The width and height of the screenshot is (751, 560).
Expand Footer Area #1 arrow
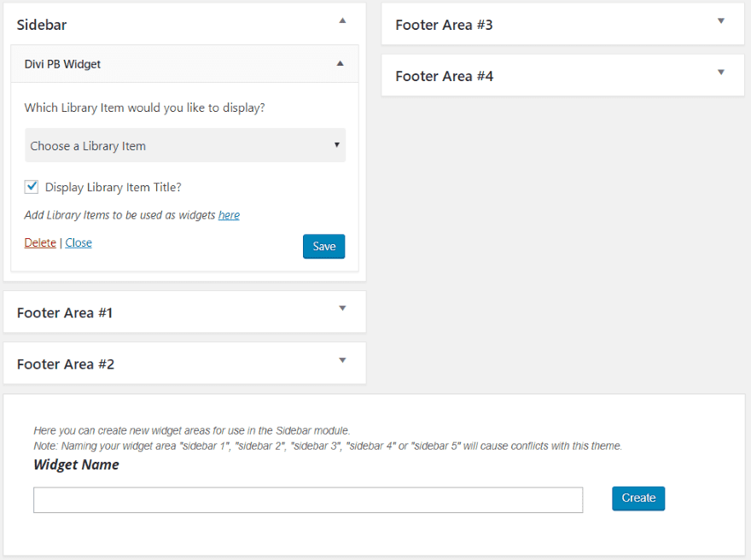(x=342, y=308)
